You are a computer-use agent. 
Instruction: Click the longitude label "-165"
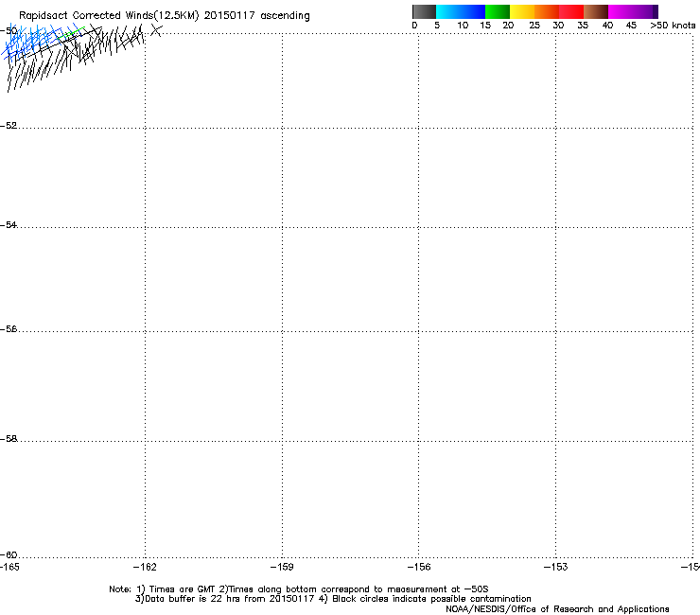9,567
